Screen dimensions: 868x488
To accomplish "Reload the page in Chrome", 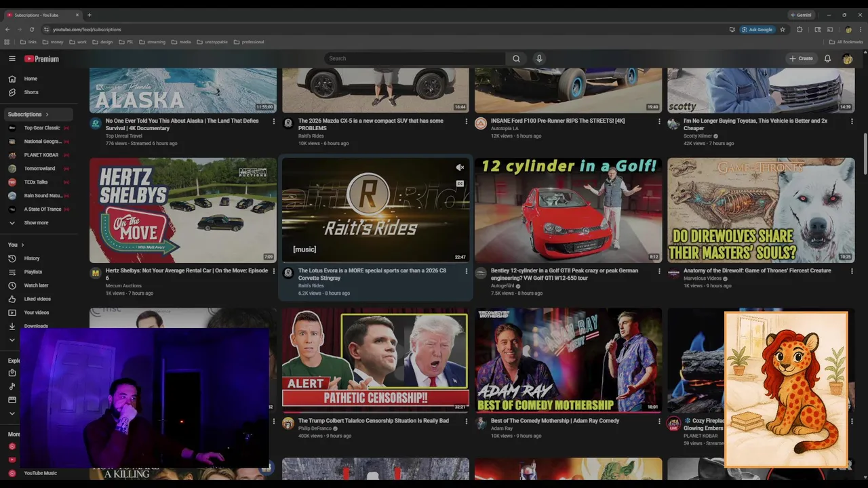I will pyautogui.click(x=31, y=29).
